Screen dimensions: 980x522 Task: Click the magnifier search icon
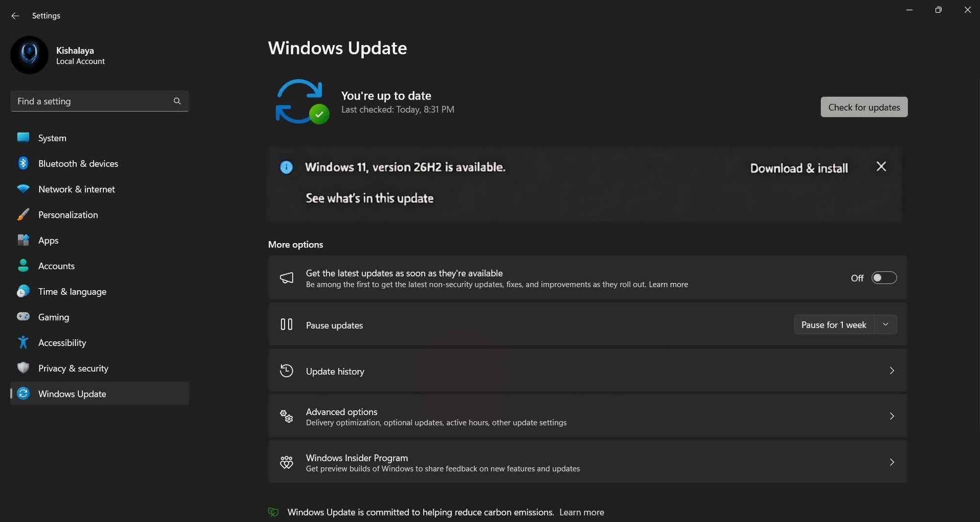pyautogui.click(x=177, y=101)
